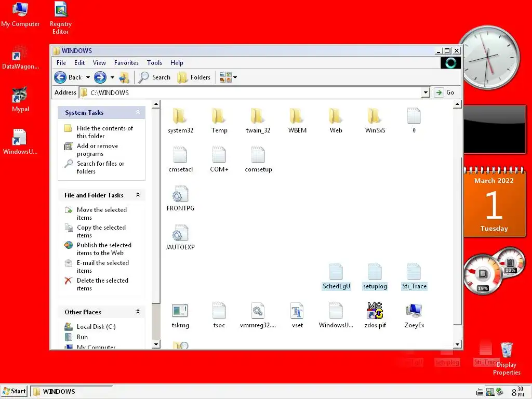
Task: Open the WBEM folder
Action: (x=297, y=121)
